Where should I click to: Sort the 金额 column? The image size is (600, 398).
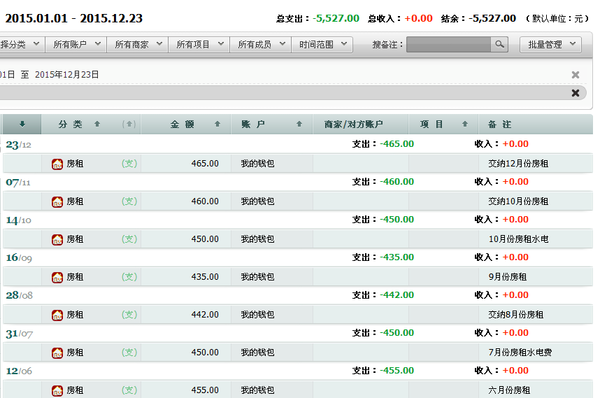217,124
